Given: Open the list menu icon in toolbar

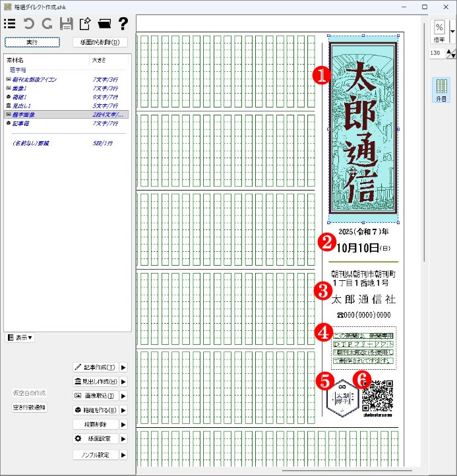Looking at the screenshot, I should (10, 24).
